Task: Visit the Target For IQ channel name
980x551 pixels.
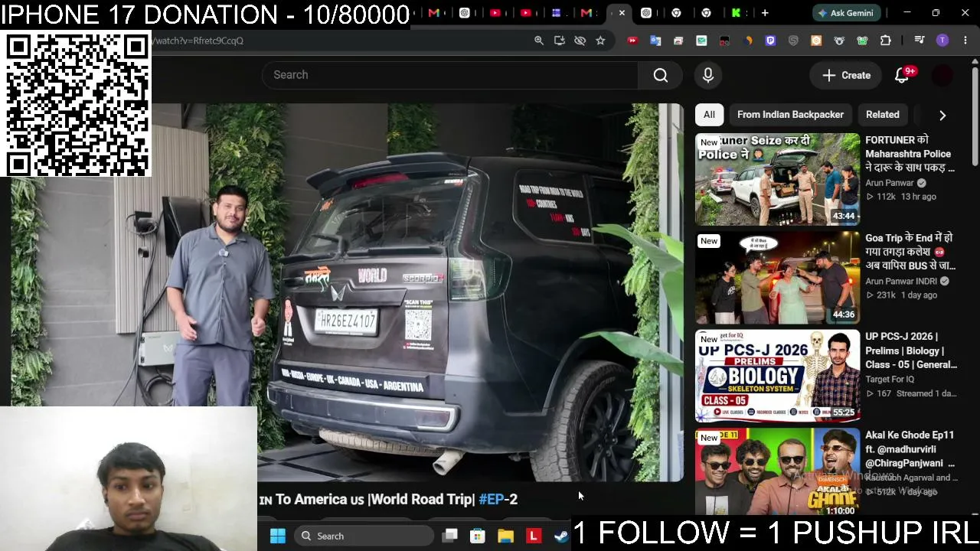Action: pos(890,380)
